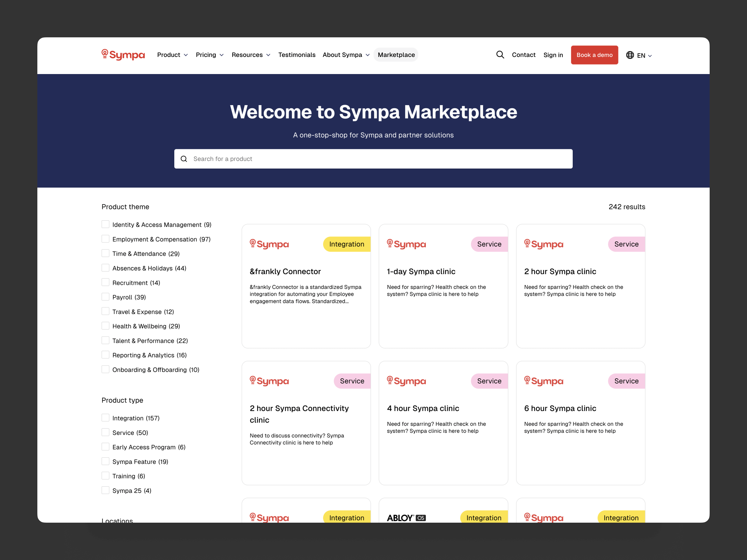Expand the About Sympa menu

tap(346, 55)
